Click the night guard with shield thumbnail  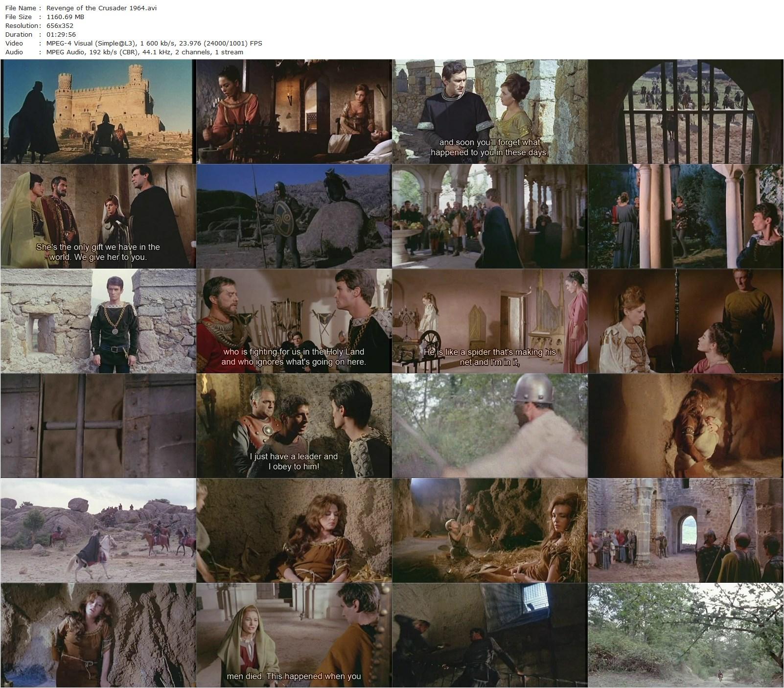click(x=294, y=216)
